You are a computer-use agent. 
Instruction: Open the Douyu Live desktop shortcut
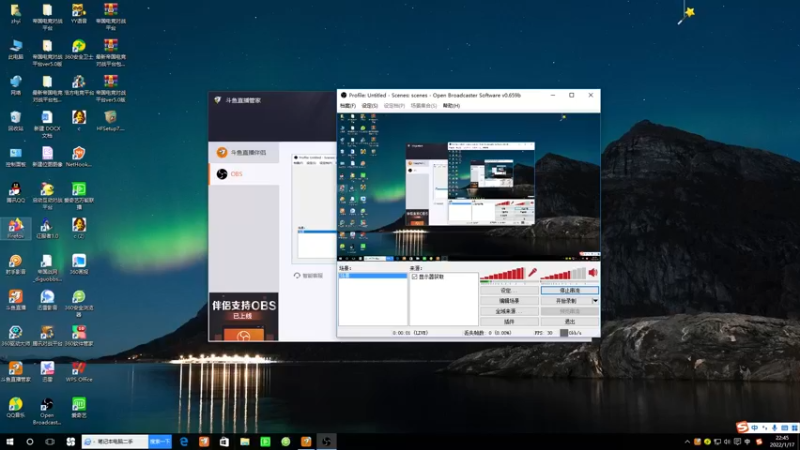pyautogui.click(x=16, y=300)
